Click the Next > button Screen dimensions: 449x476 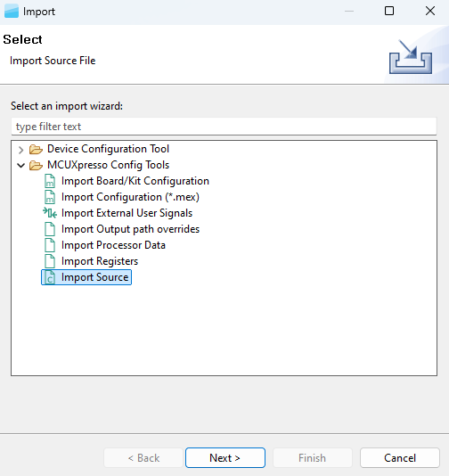(x=225, y=458)
